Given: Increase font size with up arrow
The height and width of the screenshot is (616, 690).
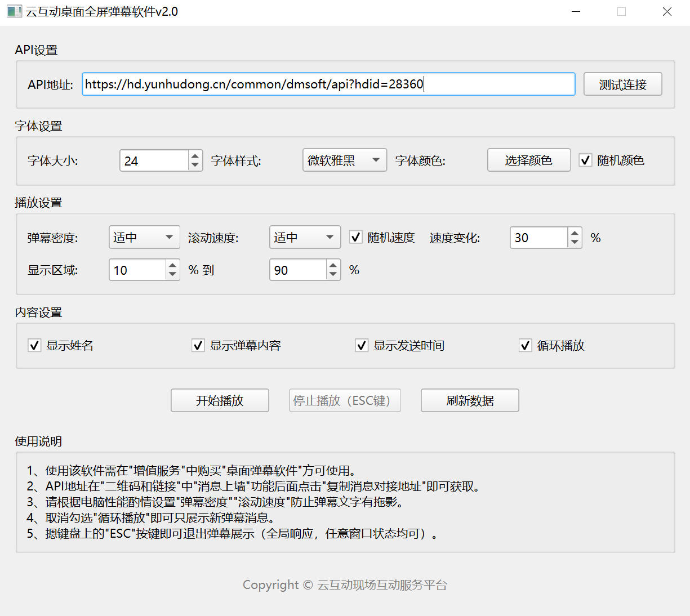Looking at the screenshot, I should point(195,156).
